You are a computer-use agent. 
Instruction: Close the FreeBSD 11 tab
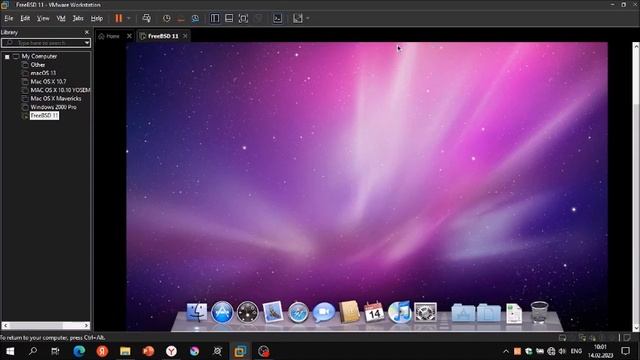[x=185, y=36]
